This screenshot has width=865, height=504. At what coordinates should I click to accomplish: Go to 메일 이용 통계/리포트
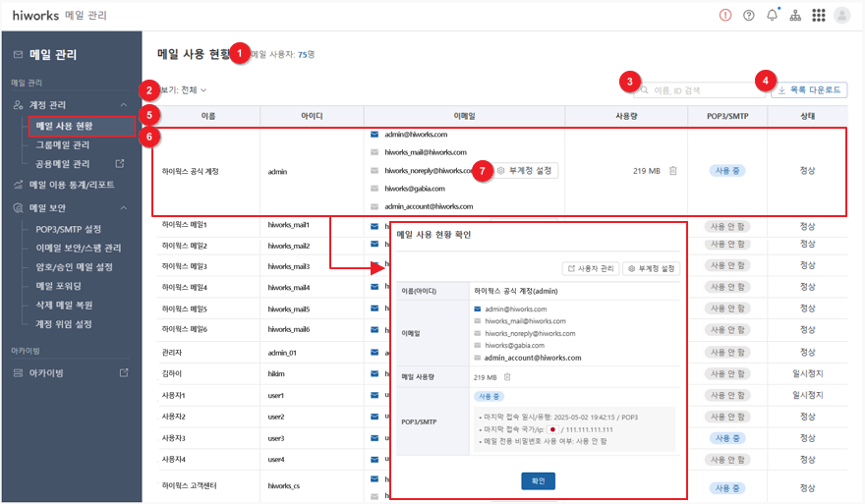pos(71,185)
